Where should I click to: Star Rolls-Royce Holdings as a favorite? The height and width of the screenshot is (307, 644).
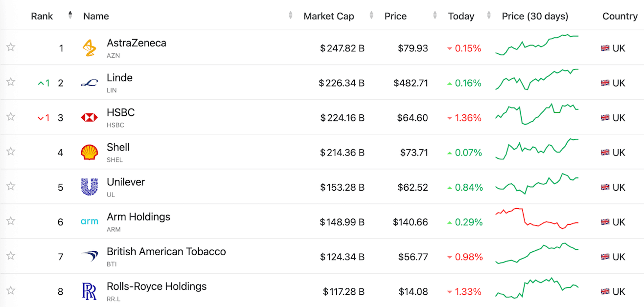coord(11,291)
